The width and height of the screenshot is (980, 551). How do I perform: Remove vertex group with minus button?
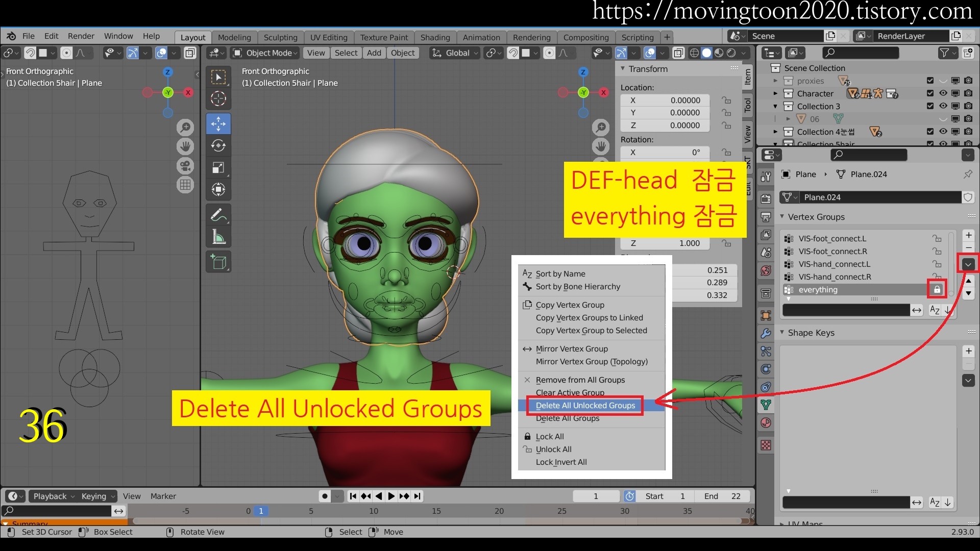tap(968, 247)
